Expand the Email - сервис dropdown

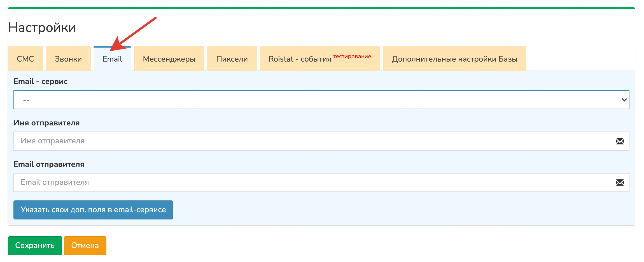click(x=321, y=100)
